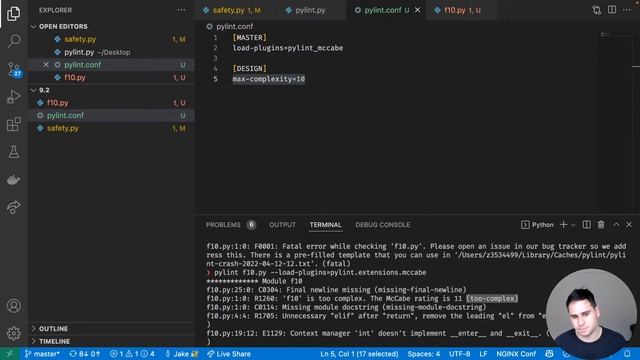The width and height of the screenshot is (640, 360).
Task: Open the new terminal launch profile dropdown
Action: pyautogui.click(x=573, y=225)
